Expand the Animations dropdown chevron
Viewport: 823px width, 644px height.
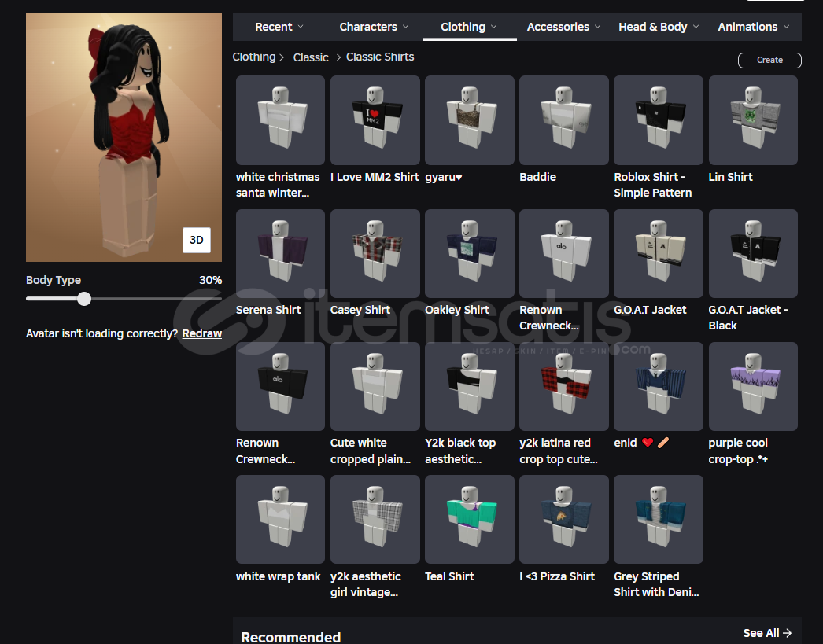786,27
